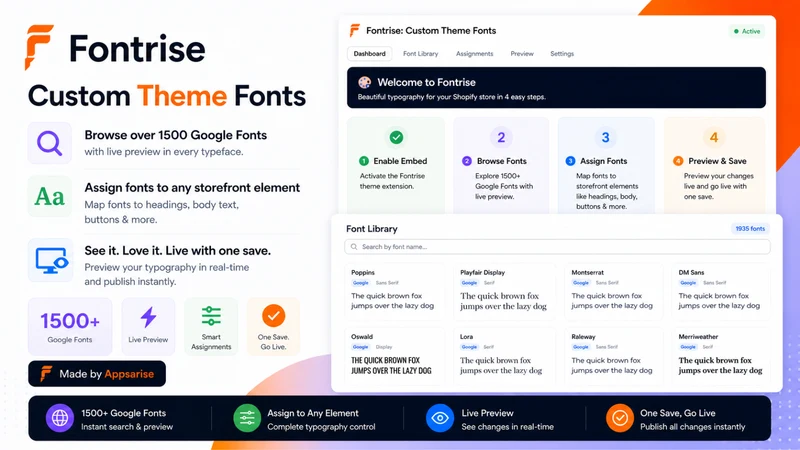
Task: Click the Made by Appsarise badge
Action: pyautogui.click(x=97, y=374)
